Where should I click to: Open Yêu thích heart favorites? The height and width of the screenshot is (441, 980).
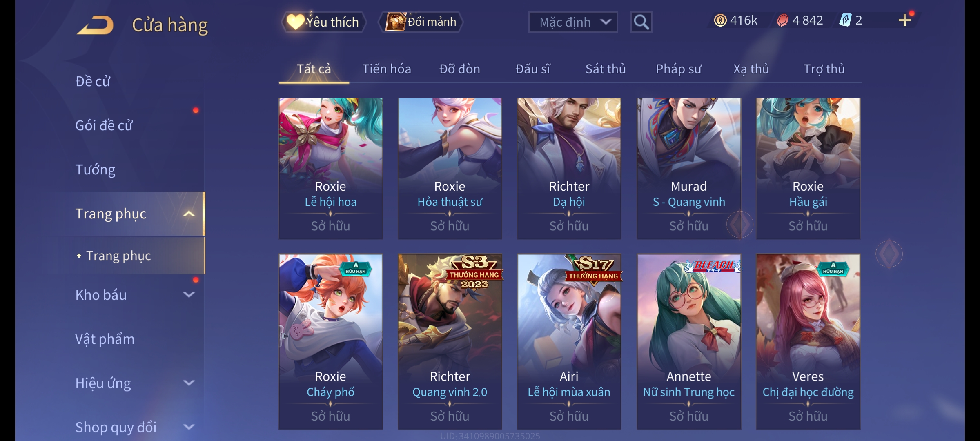coord(323,22)
